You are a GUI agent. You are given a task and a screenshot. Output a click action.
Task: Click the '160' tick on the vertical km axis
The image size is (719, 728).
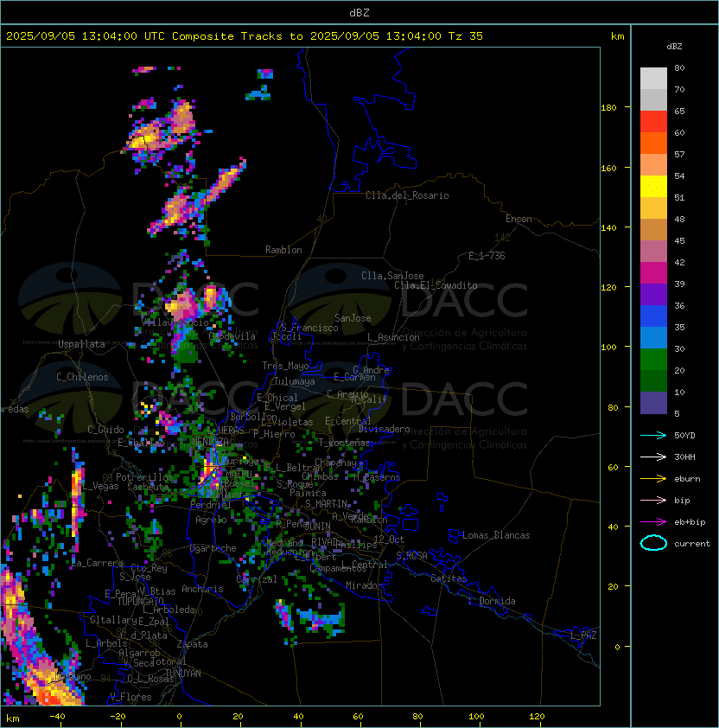point(608,168)
